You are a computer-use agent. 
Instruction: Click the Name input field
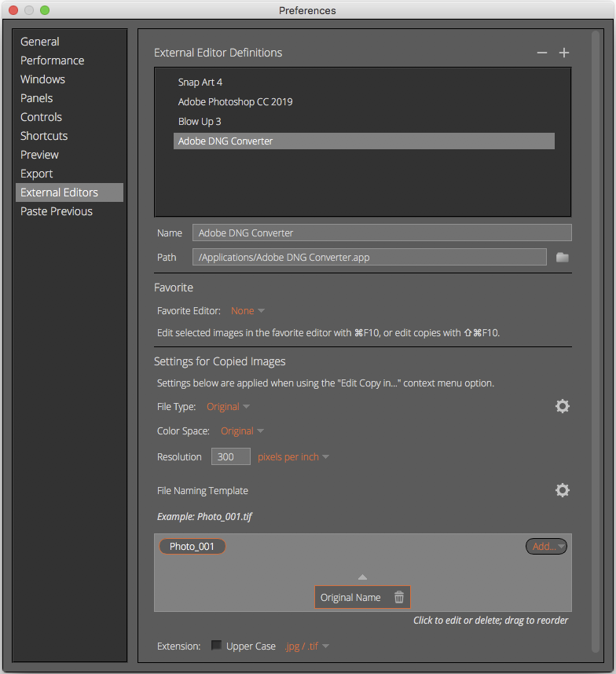382,233
